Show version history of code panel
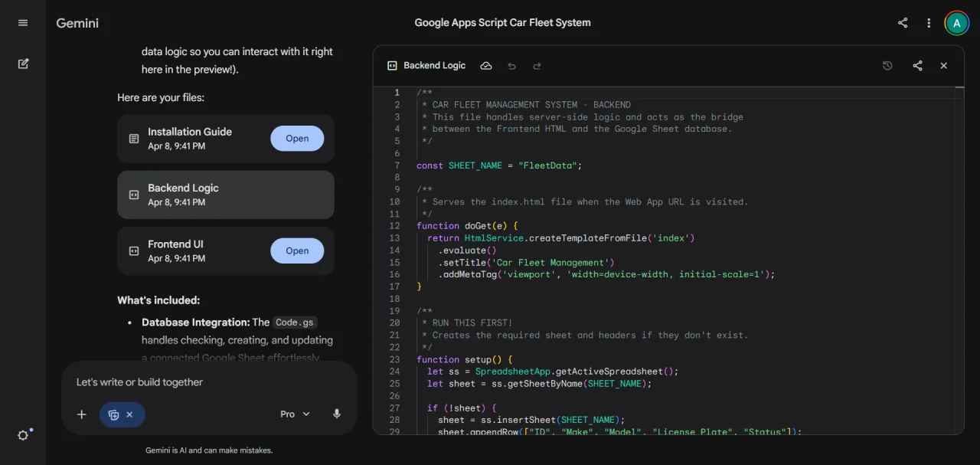The width and height of the screenshot is (980, 465). (887, 66)
